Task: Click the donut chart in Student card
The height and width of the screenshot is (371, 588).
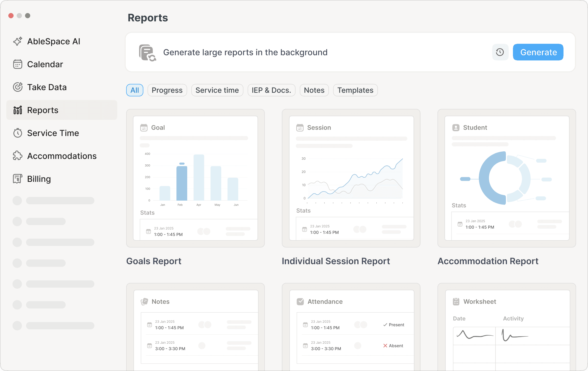Action: (x=505, y=178)
